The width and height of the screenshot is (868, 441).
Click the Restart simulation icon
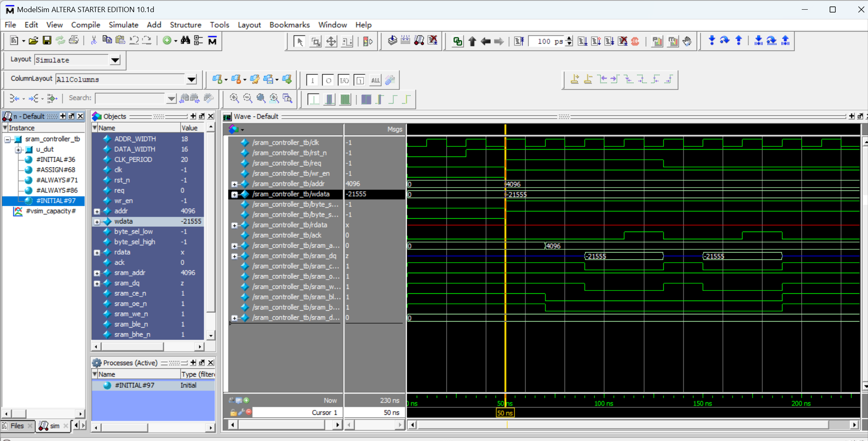519,41
